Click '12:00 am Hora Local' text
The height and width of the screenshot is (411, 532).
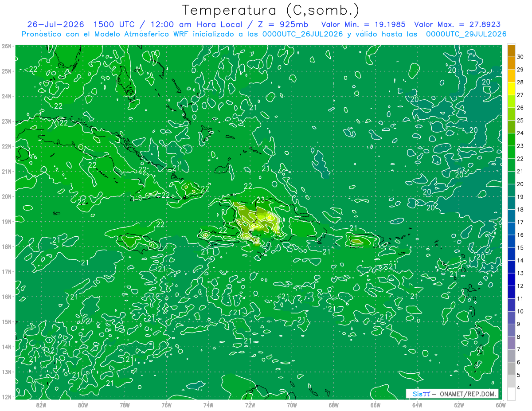196,24
